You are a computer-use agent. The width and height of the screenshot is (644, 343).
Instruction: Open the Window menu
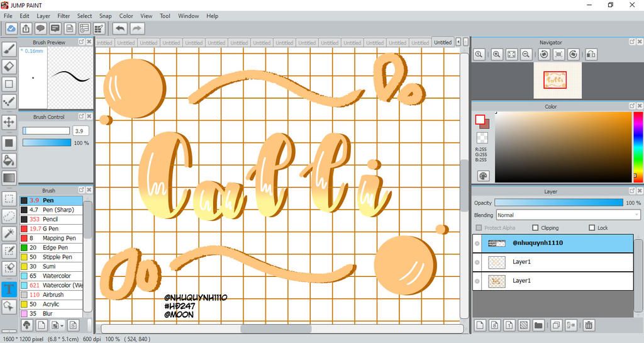click(x=188, y=16)
